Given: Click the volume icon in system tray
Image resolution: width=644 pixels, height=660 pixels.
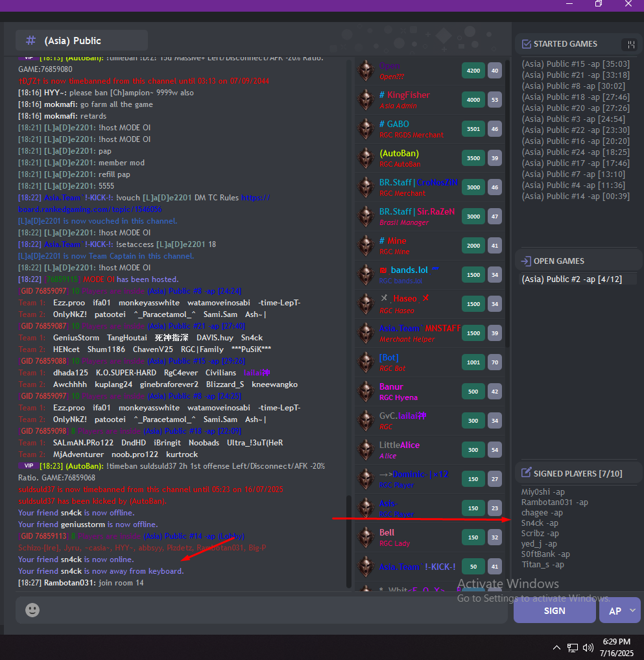Looking at the screenshot, I should tap(588, 648).
